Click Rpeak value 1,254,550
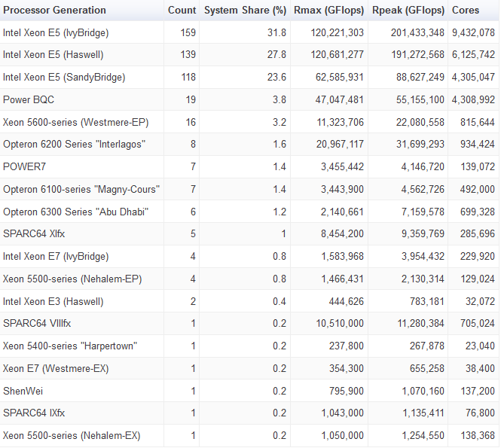The width and height of the screenshot is (501, 448). coord(423,436)
